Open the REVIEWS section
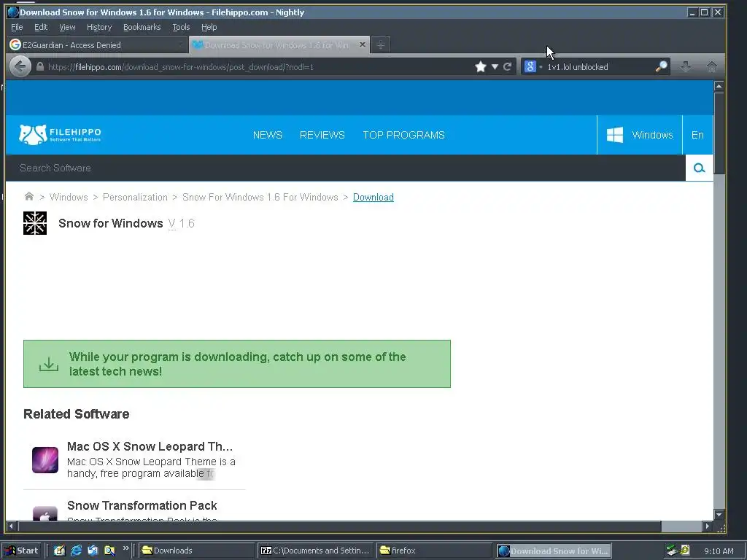Screen dimensions: 747x560 click(322, 135)
